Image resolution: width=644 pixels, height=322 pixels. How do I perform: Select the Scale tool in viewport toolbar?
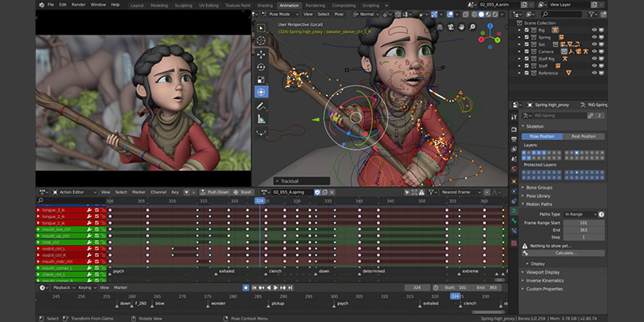261,80
